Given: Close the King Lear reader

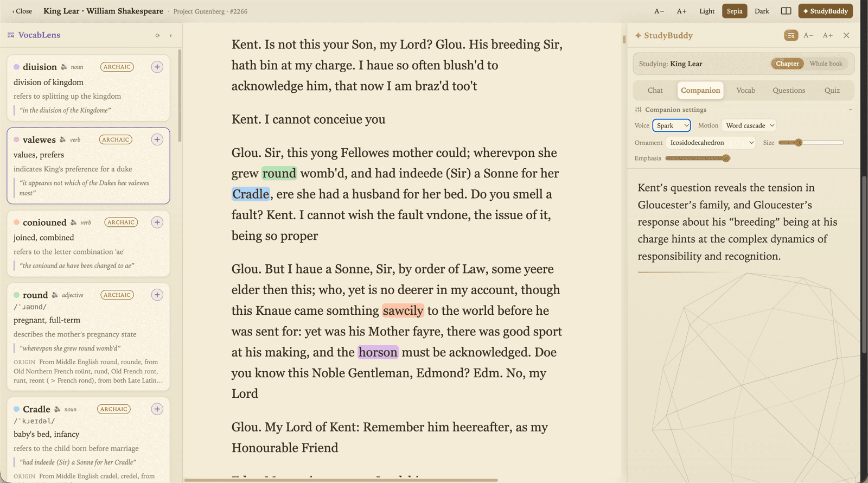Looking at the screenshot, I should [22, 11].
